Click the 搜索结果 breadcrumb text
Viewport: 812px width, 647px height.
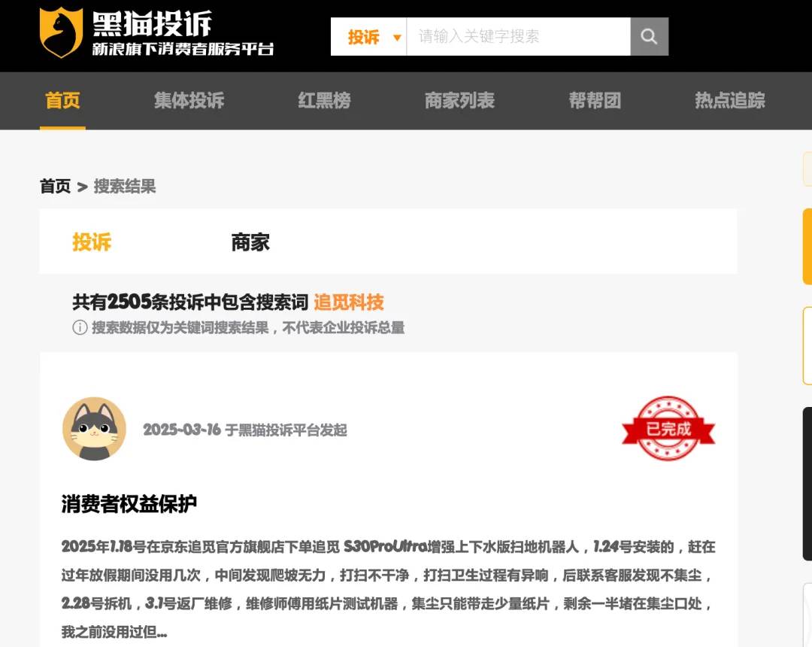click(x=125, y=186)
